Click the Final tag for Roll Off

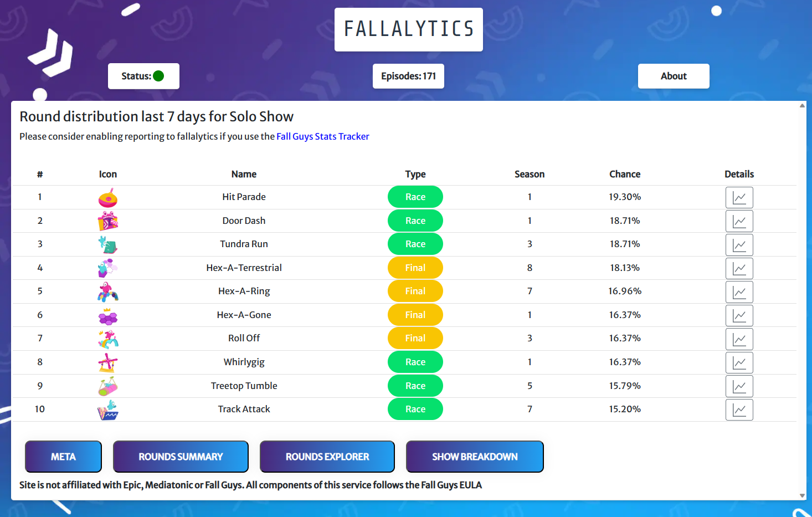(x=415, y=338)
